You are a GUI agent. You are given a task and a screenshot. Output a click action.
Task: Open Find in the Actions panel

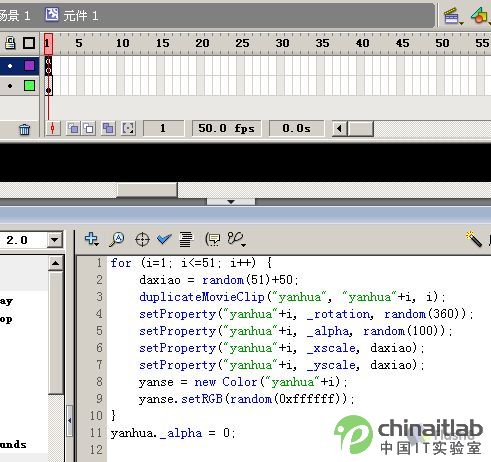tap(117, 239)
